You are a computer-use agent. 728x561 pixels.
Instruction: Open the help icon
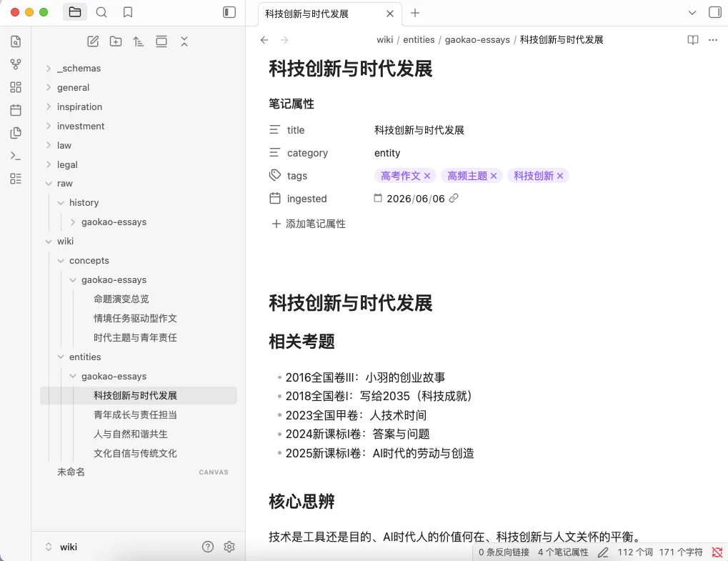pos(207,547)
